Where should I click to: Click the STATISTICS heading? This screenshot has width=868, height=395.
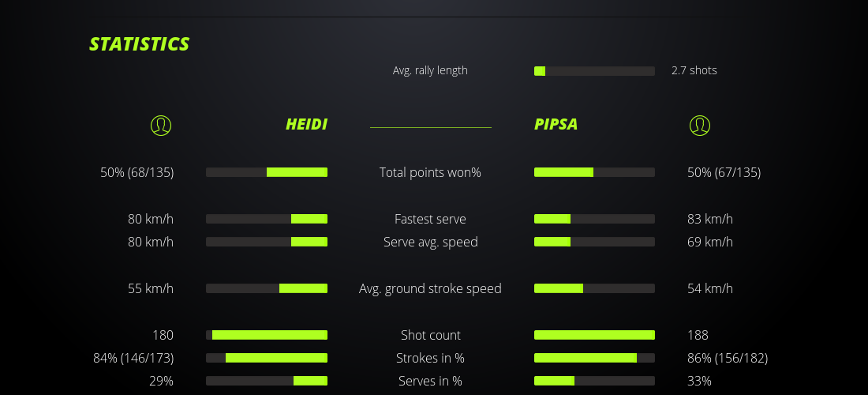coord(140,44)
